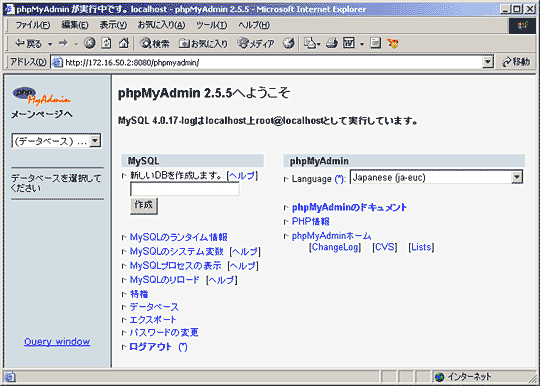Open the CVS link
This screenshot has width=540, height=386.
click(385, 247)
